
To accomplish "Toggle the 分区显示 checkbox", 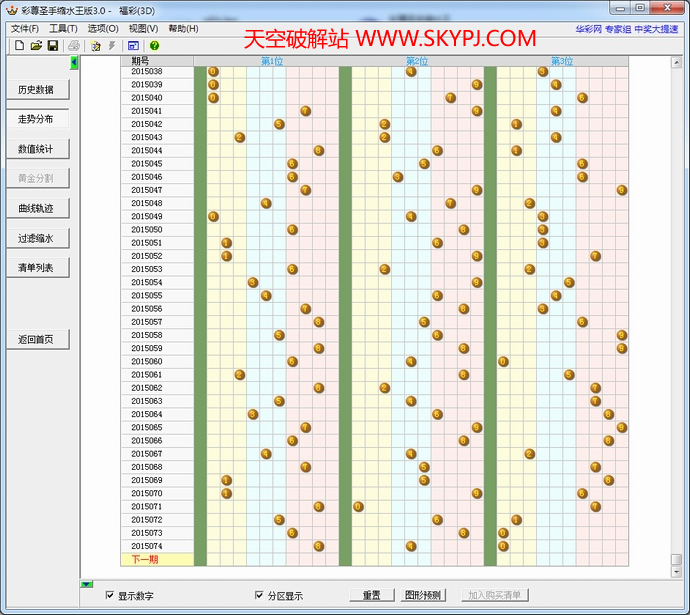I will [259, 596].
